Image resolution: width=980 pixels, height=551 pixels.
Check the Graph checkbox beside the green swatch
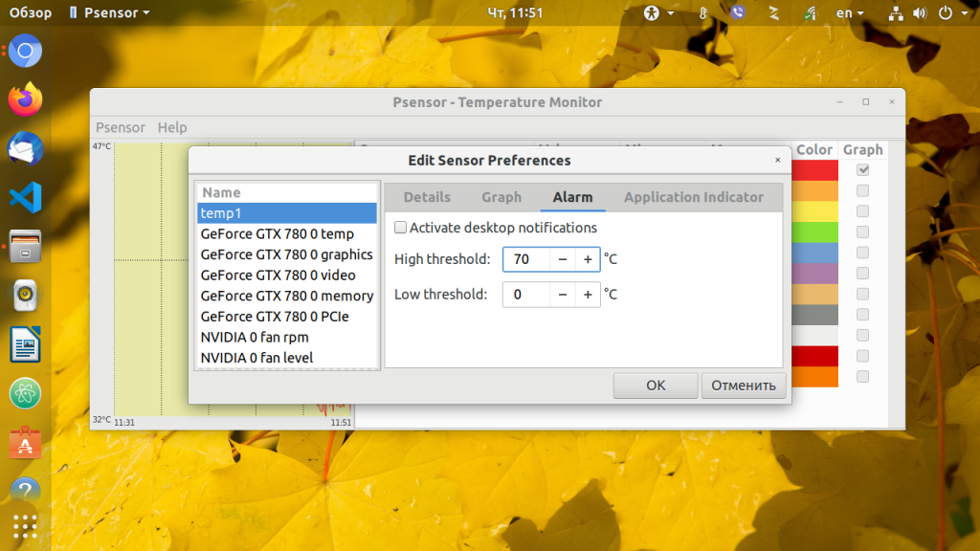point(862,231)
